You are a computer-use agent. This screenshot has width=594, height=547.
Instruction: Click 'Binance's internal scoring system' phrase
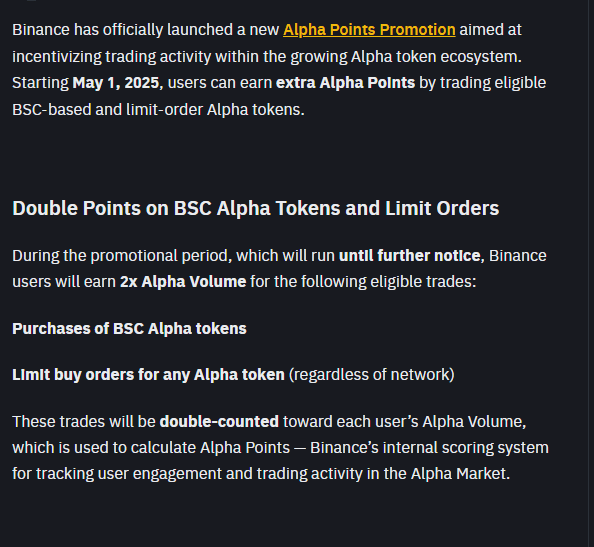[429, 448]
